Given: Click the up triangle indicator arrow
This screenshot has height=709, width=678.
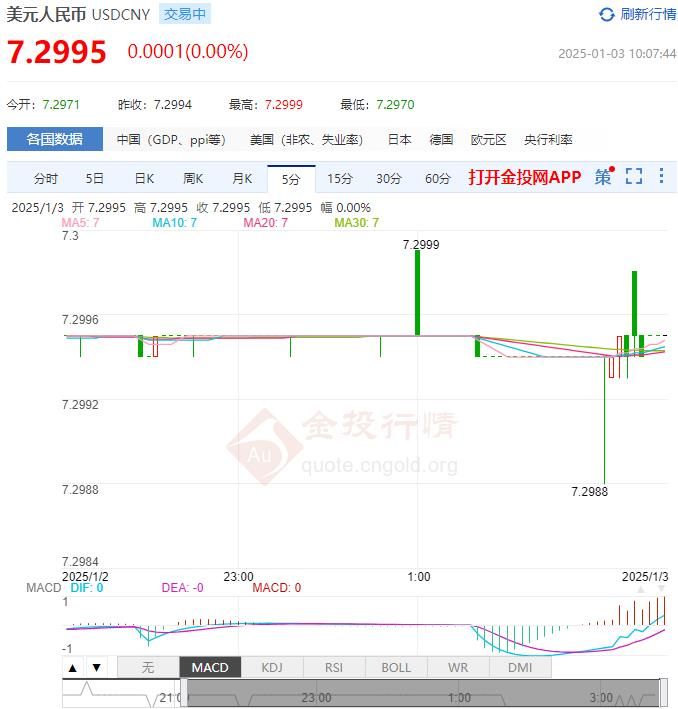Looking at the screenshot, I should pos(73,668).
